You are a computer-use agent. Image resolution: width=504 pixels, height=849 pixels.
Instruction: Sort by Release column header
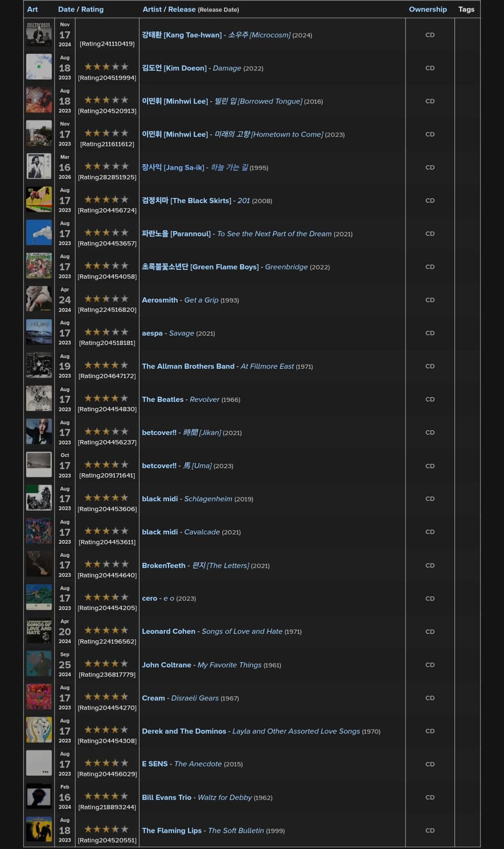coord(182,9)
